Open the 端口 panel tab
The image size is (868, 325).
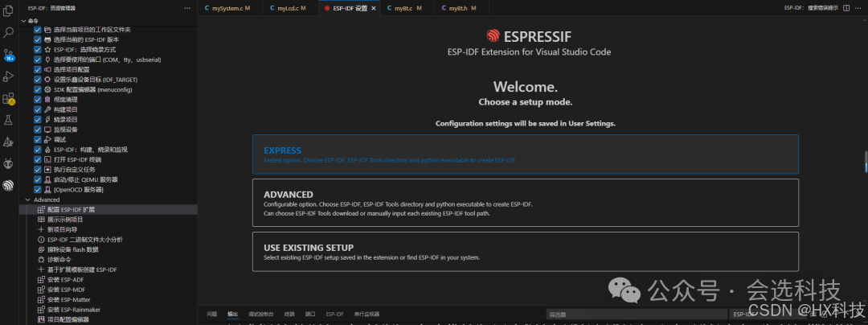310,314
